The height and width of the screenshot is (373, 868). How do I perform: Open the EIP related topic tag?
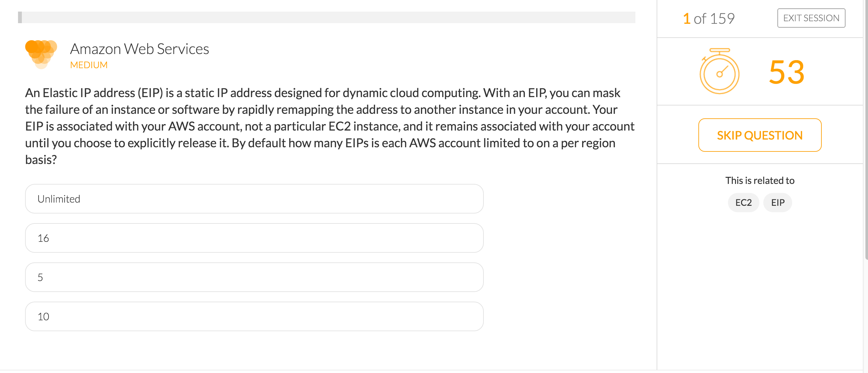click(777, 202)
